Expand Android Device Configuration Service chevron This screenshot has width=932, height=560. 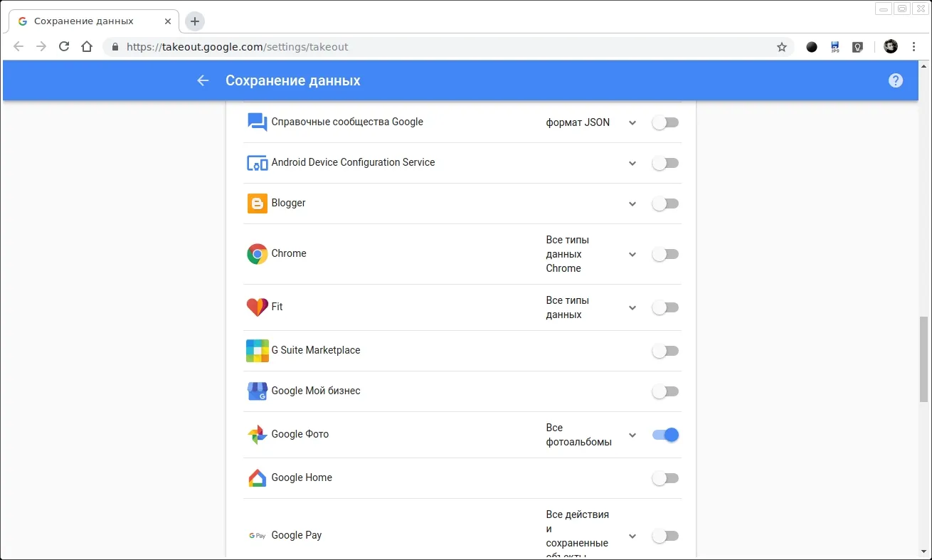click(x=632, y=164)
